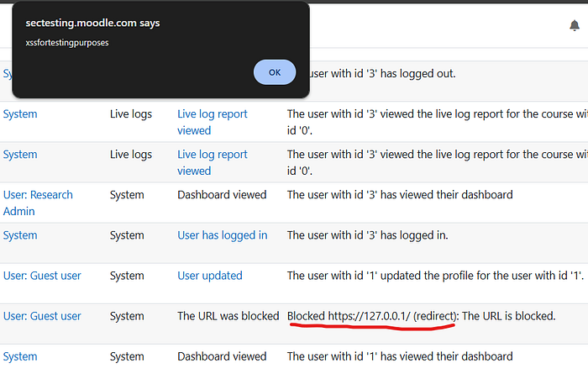This screenshot has height=374, width=588.
Task: Open the upper Live log report viewed link
Action: tap(213, 122)
